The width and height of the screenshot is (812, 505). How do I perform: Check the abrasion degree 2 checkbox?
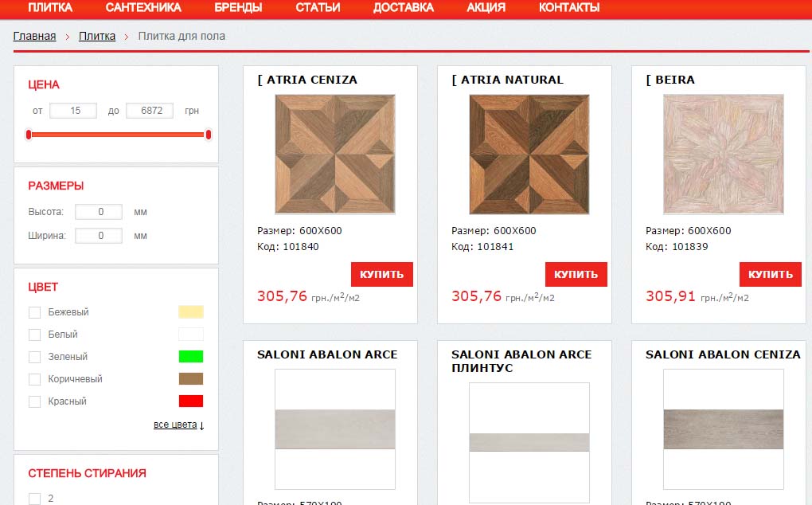[x=35, y=499]
